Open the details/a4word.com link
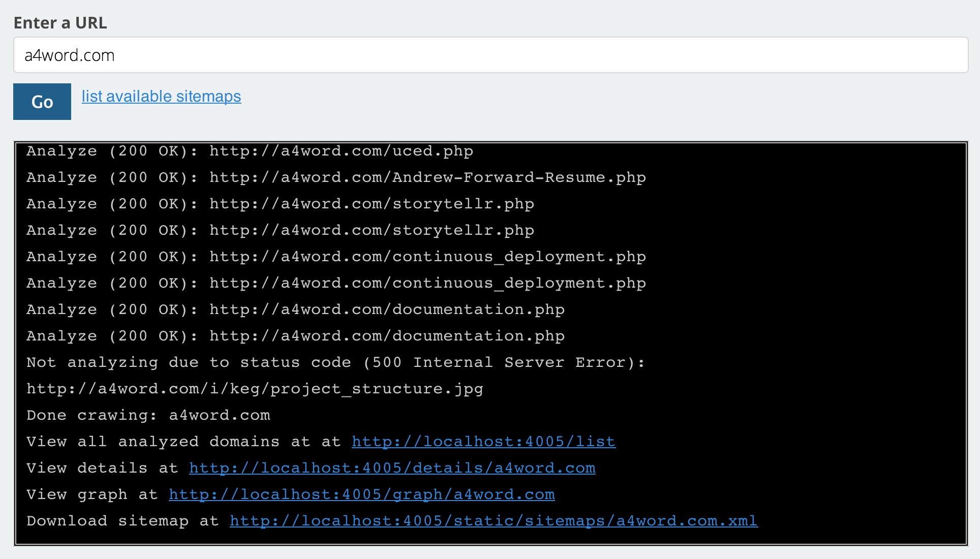Screen dimensions: 980x559 [x=392, y=468]
